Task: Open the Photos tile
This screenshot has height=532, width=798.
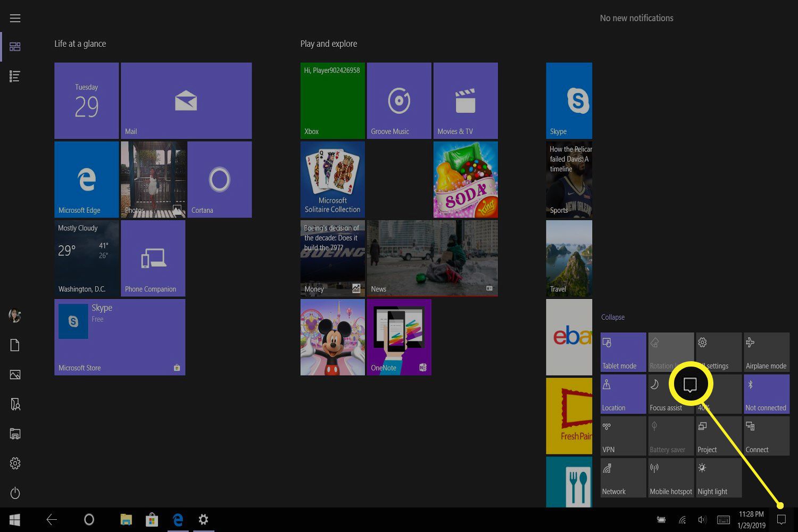Action: click(153, 179)
